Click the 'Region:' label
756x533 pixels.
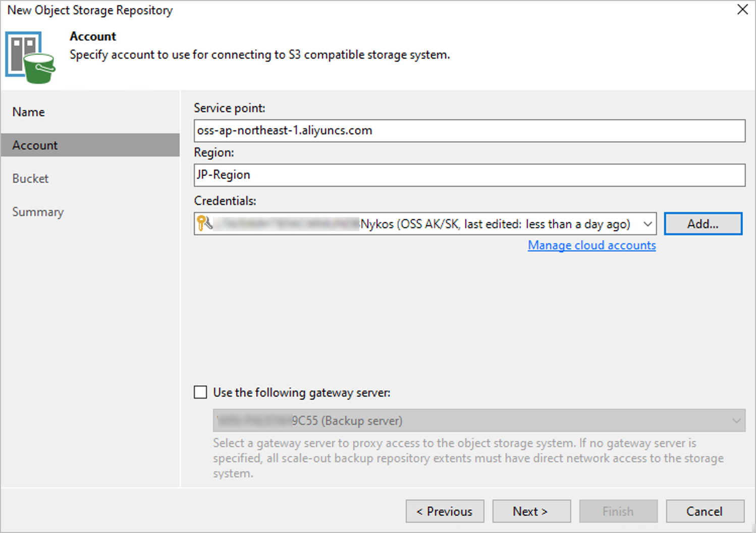[x=214, y=152]
